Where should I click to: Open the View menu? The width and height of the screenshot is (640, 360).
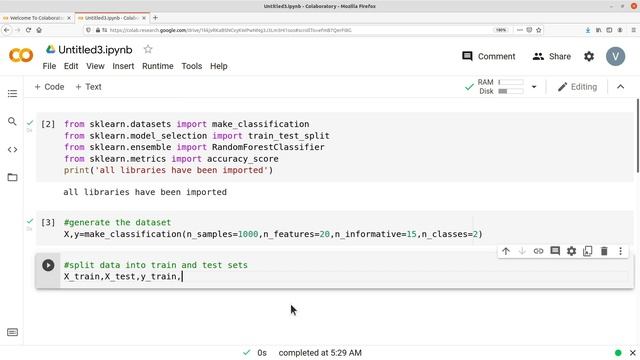(x=95, y=66)
